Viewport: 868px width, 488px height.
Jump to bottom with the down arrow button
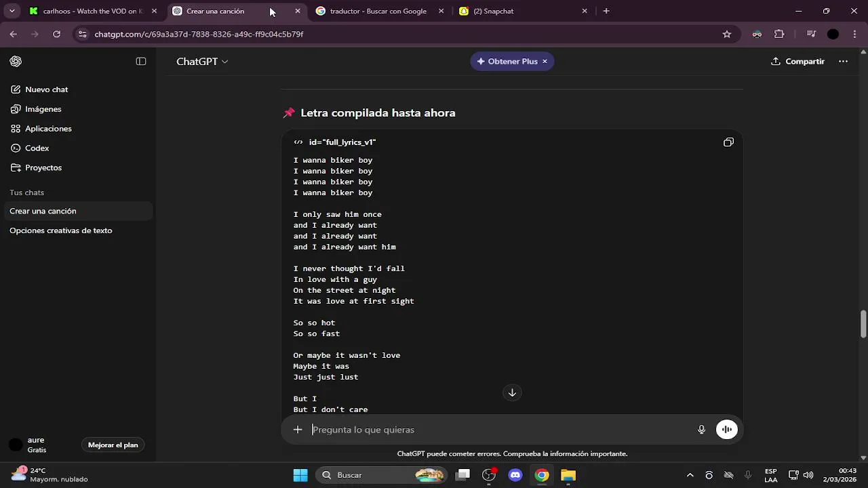[x=512, y=393]
